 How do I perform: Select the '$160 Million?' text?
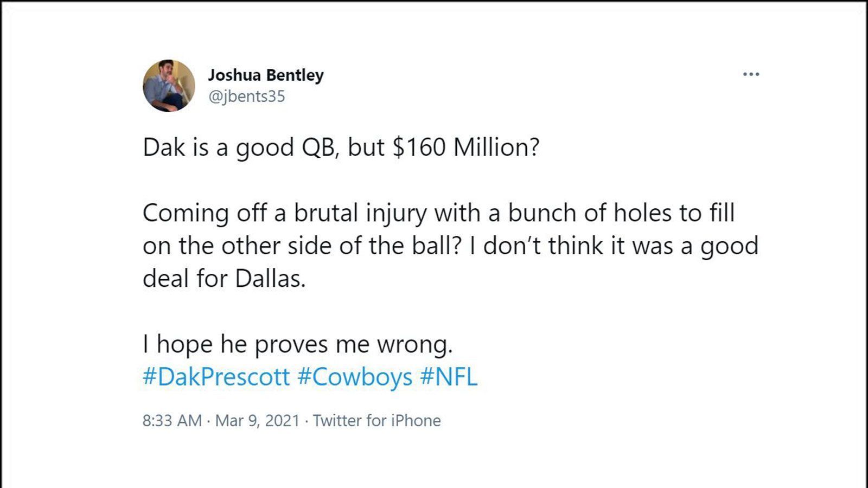click(x=467, y=147)
